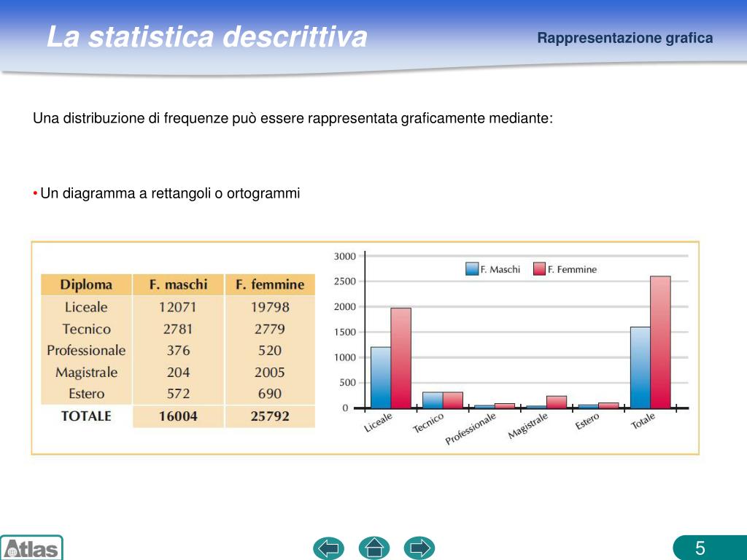Click the 'Una distribuzione di frequenze' sentence
Image resolution: width=747 pixels, height=560 pixels.
pos(293,118)
